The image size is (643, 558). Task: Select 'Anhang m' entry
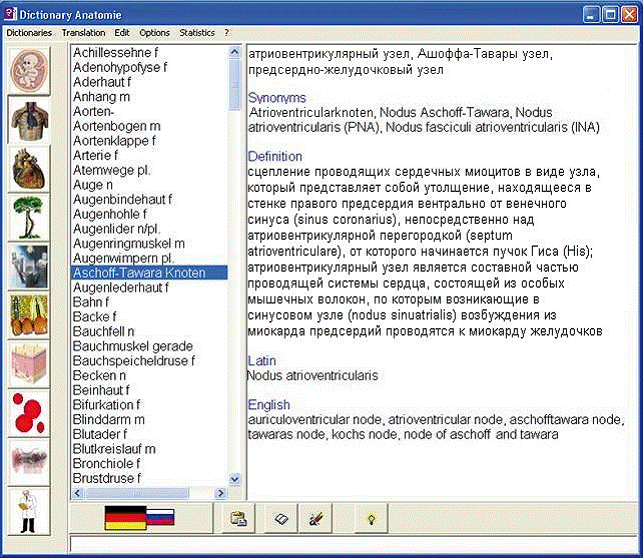pos(101,97)
